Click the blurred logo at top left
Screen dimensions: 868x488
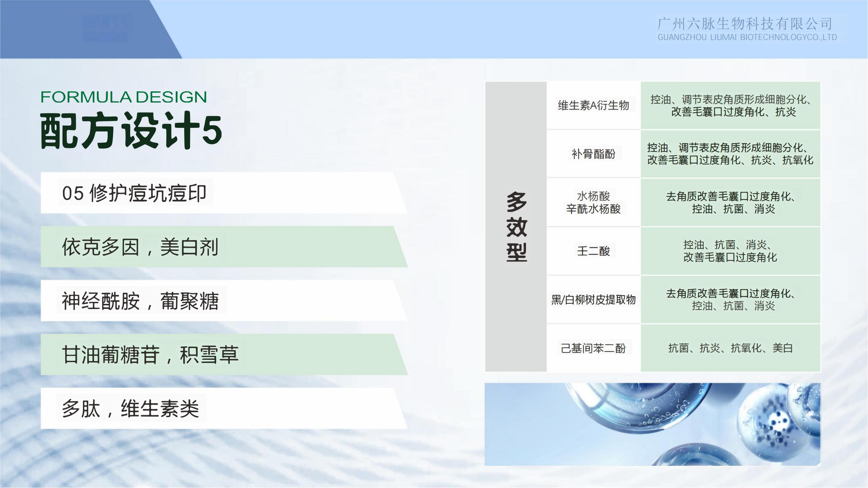click(x=105, y=28)
